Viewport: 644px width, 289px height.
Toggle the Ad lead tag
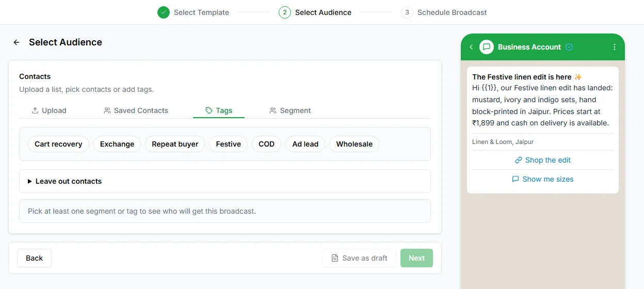click(x=305, y=144)
